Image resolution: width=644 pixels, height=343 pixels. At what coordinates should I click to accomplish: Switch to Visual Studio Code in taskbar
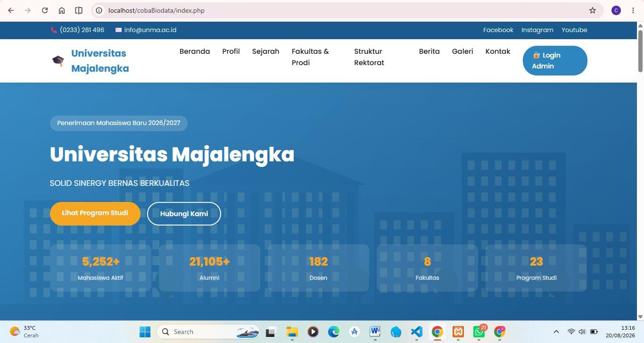(416, 332)
